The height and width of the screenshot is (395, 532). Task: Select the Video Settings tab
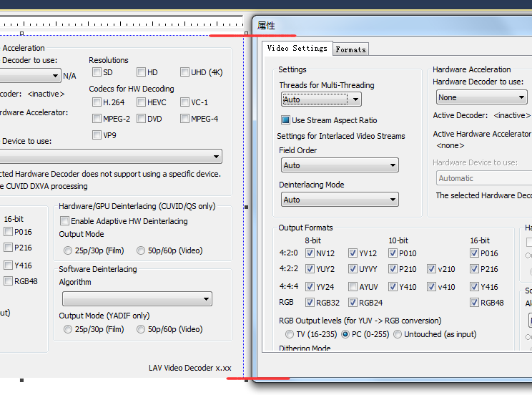click(297, 48)
